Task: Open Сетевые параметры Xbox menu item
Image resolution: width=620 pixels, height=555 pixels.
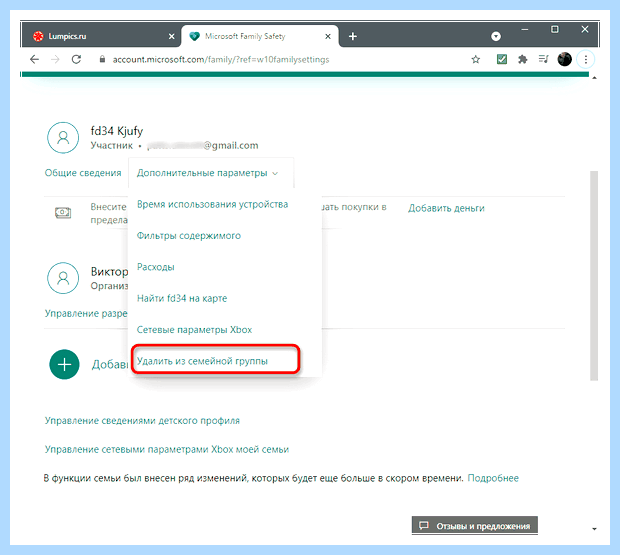Action: [x=194, y=330]
